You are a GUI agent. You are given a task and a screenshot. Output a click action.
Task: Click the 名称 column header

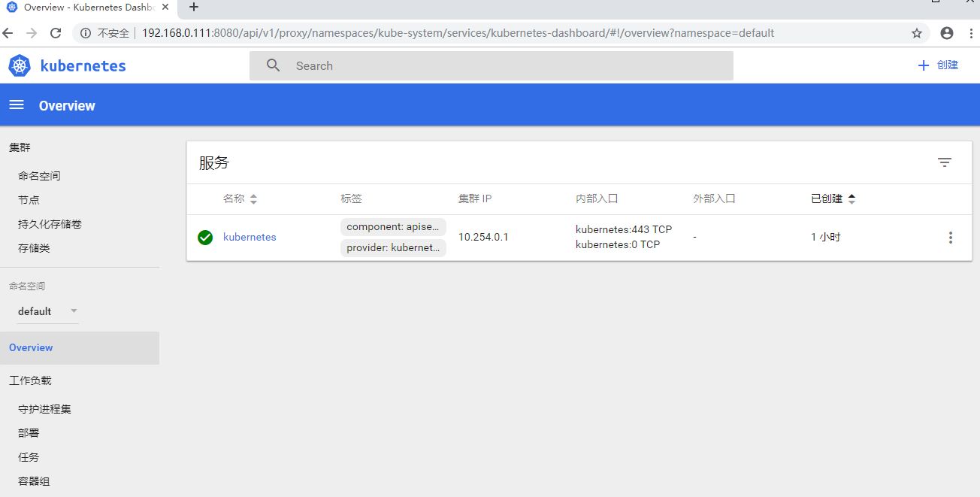pos(234,199)
